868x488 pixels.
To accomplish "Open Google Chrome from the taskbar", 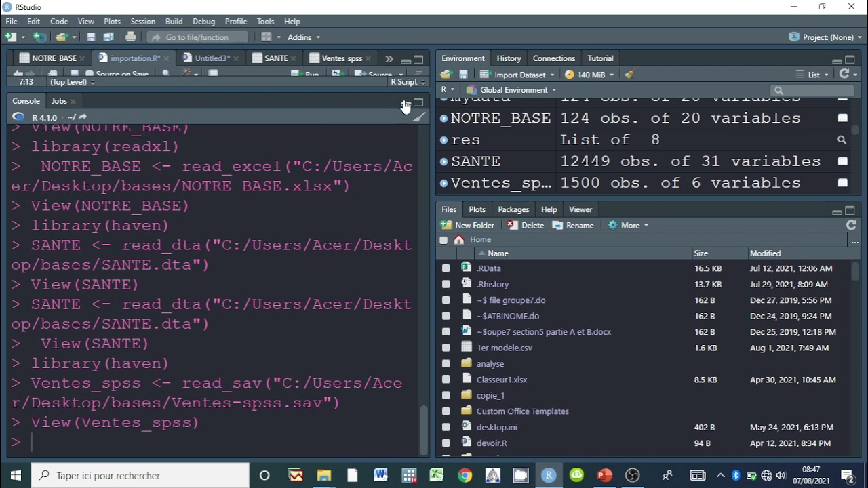I will pyautogui.click(x=465, y=475).
